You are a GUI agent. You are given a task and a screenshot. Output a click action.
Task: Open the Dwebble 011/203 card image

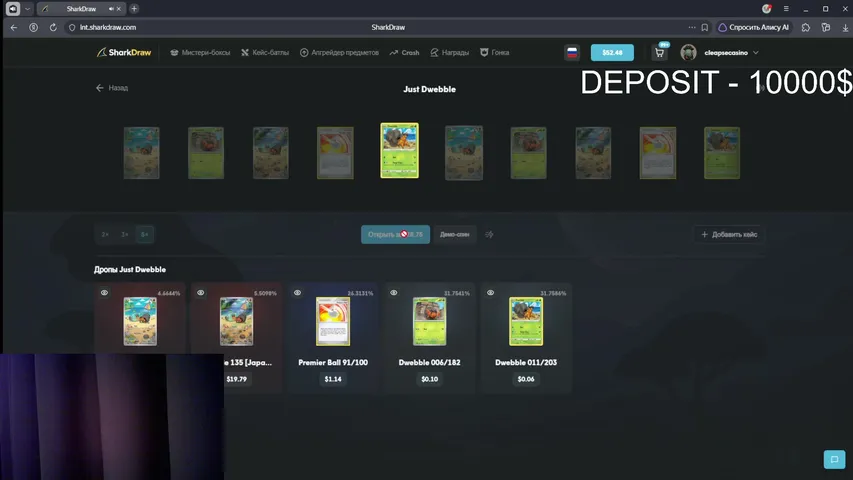526,321
